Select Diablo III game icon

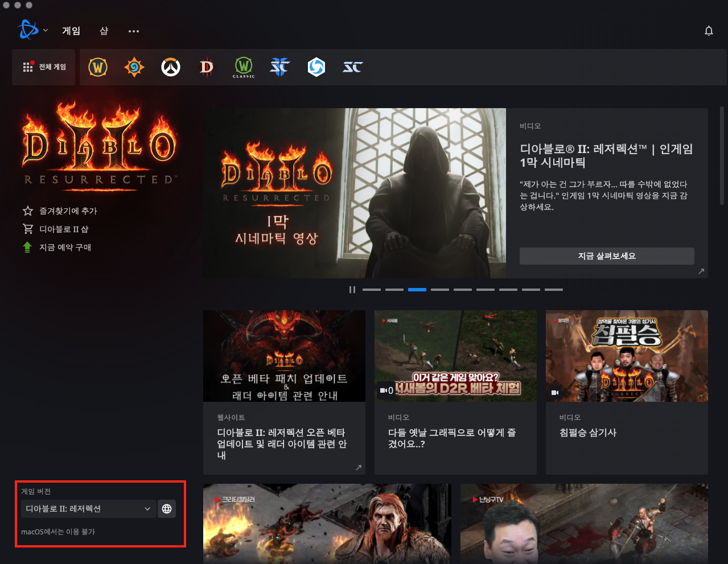tap(207, 67)
